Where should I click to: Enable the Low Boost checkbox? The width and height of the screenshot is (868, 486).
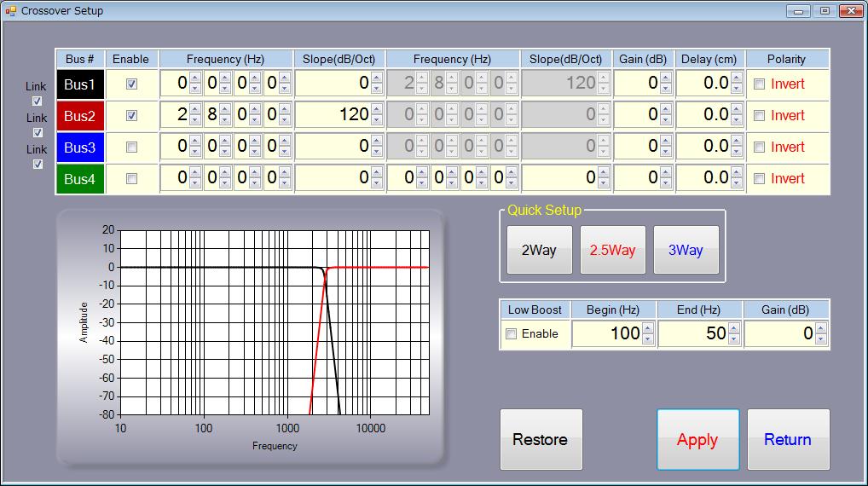(512, 334)
